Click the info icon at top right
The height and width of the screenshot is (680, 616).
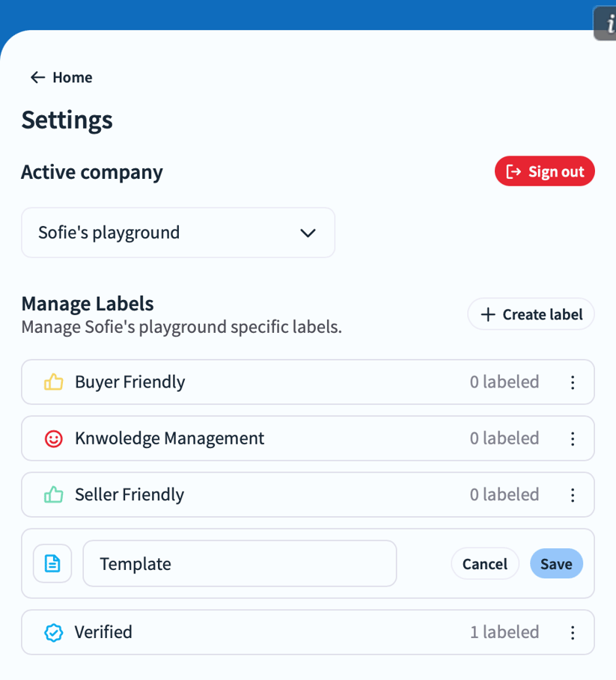click(607, 24)
